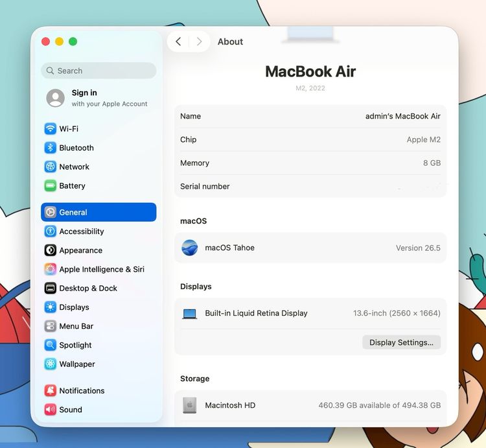Click the search magnifier icon
Image resolution: width=486 pixels, height=448 pixels.
(x=50, y=71)
